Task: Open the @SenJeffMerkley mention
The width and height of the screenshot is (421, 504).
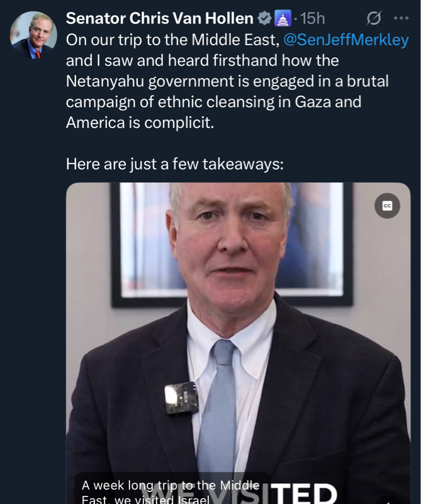Action: (x=346, y=40)
